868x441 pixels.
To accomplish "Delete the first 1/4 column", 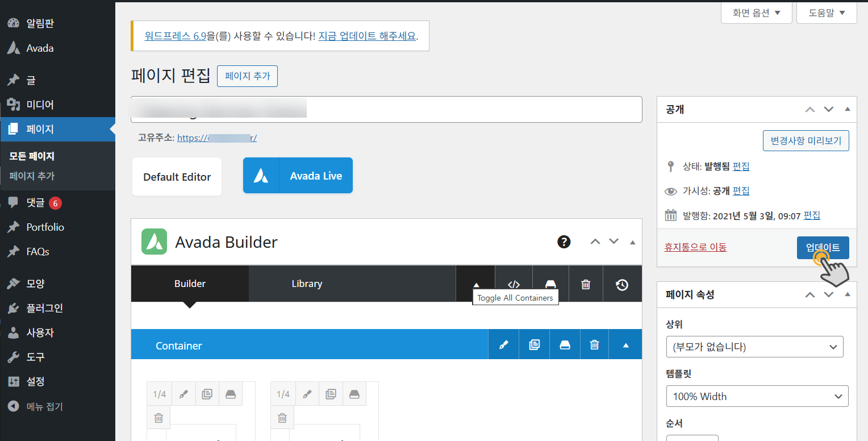I will coord(158,418).
